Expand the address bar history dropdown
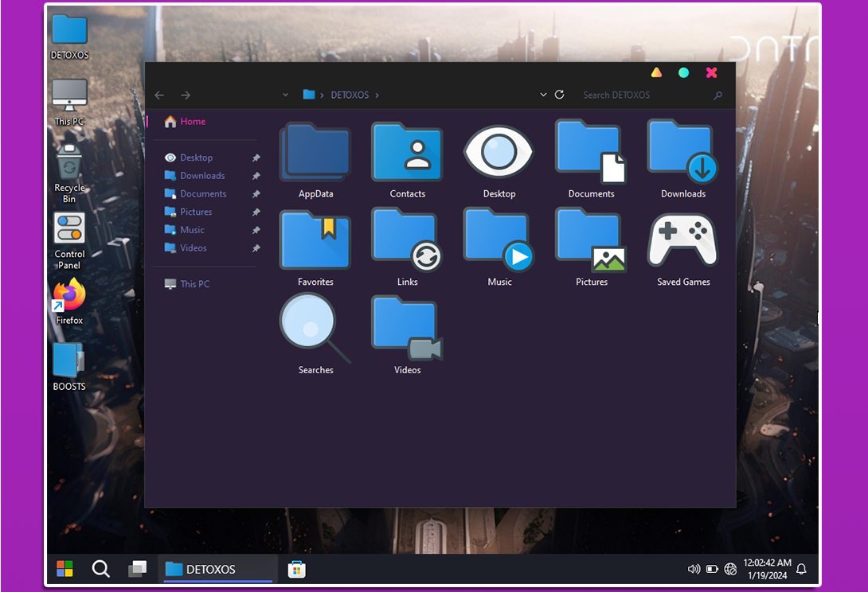This screenshot has height=592, width=868. [543, 95]
